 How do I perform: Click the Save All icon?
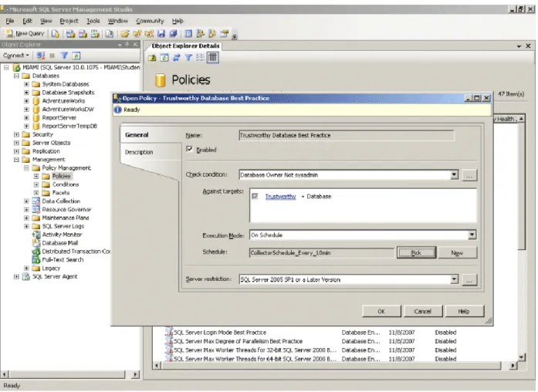[173, 33]
